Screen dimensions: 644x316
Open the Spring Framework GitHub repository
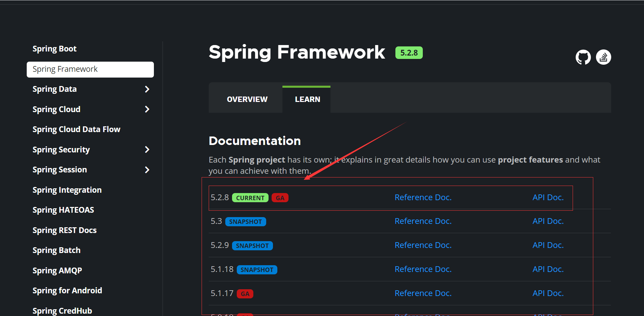[x=583, y=57]
